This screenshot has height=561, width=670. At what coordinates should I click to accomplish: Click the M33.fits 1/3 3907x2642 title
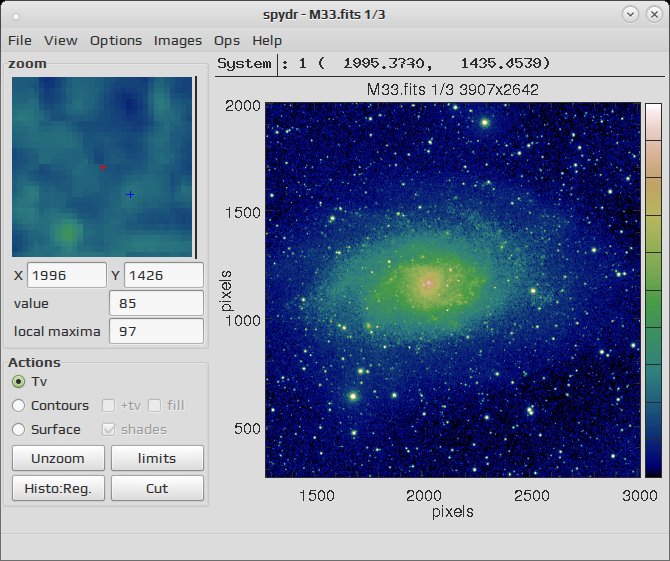tap(453, 90)
